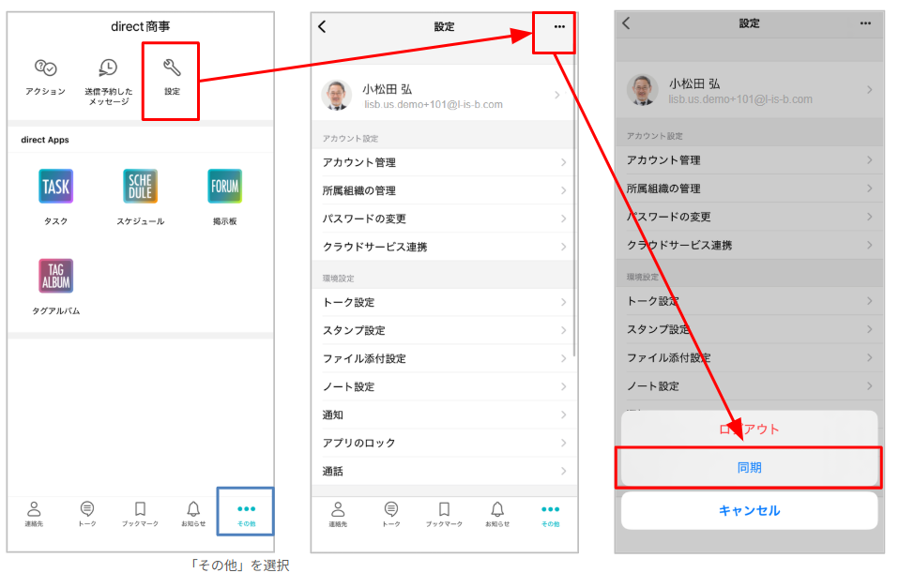Select トーク tab in left screen bottom bar
This screenshot has height=588, width=899.
coord(87,513)
